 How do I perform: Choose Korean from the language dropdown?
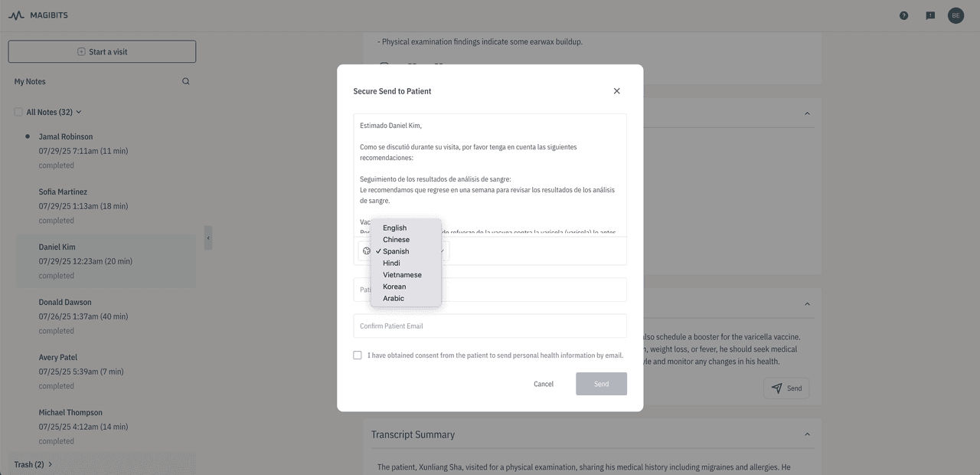(394, 286)
